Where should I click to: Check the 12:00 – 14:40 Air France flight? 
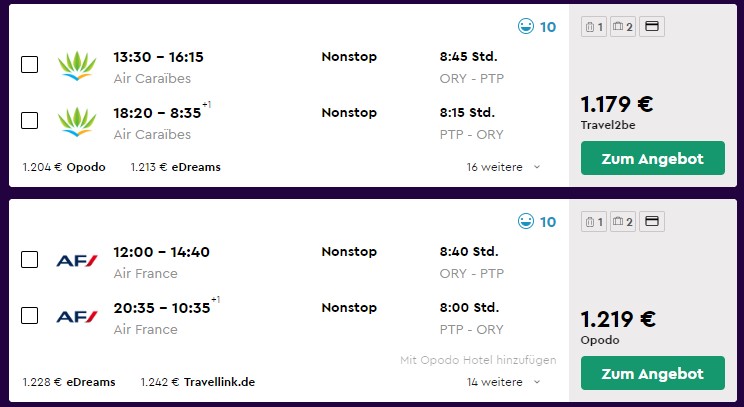[x=30, y=260]
